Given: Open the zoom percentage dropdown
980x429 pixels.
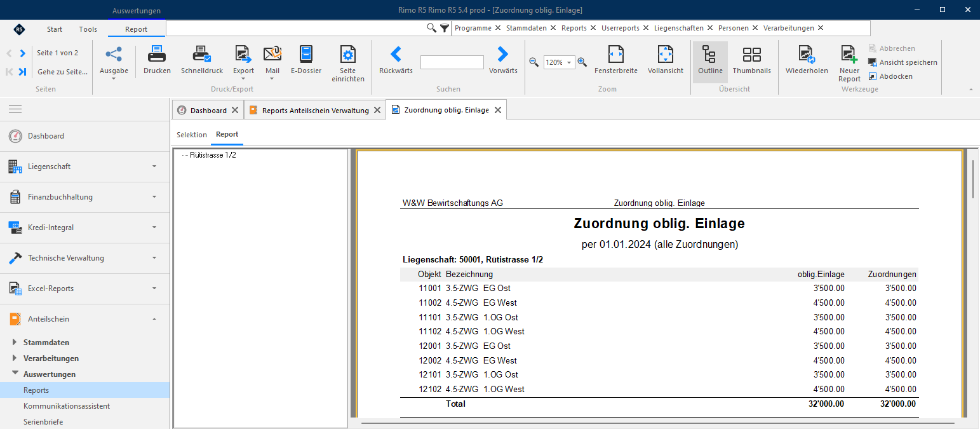Looking at the screenshot, I should [x=569, y=62].
